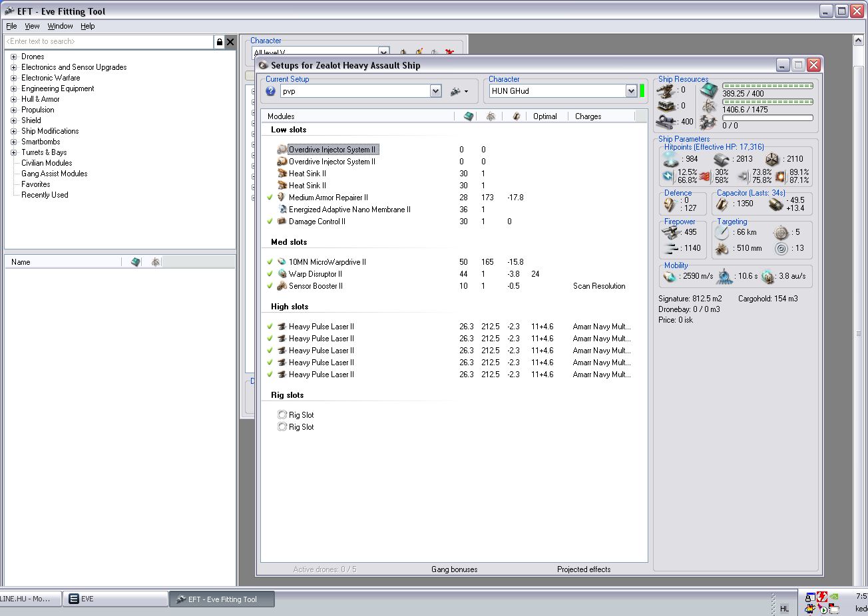Click the capacitor column header icon in Modules
Screen dimensions: 868x616
coord(516,116)
